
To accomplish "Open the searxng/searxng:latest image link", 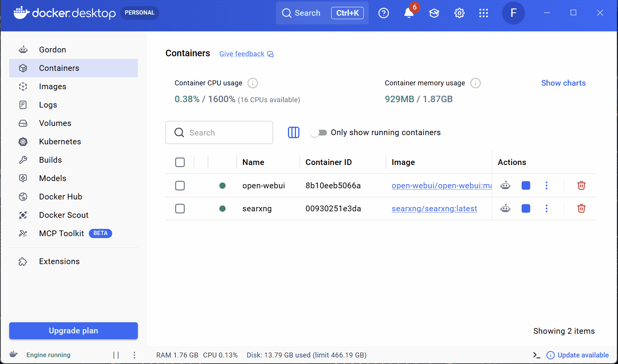I will tap(434, 209).
